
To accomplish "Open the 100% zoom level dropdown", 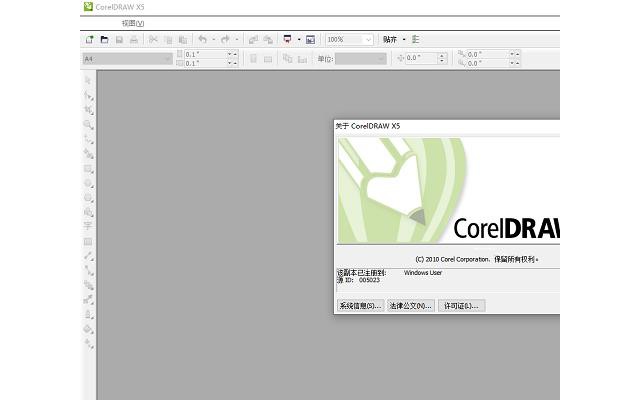I will tap(369, 40).
